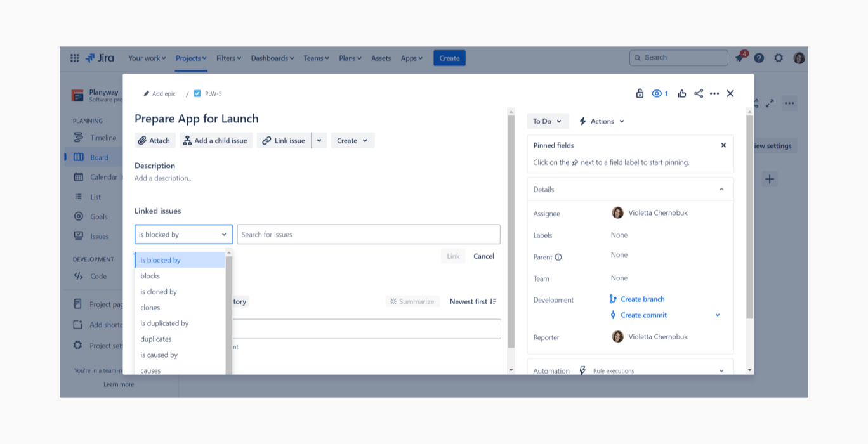
Task: Open the lock restrictions icon
Action: tap(640, 93)
